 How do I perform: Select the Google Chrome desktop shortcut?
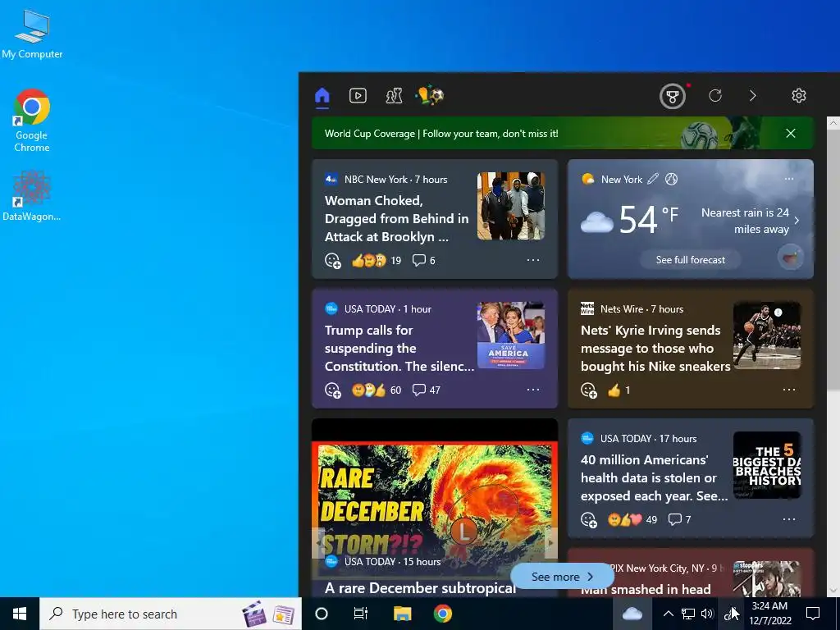[32, 121]
